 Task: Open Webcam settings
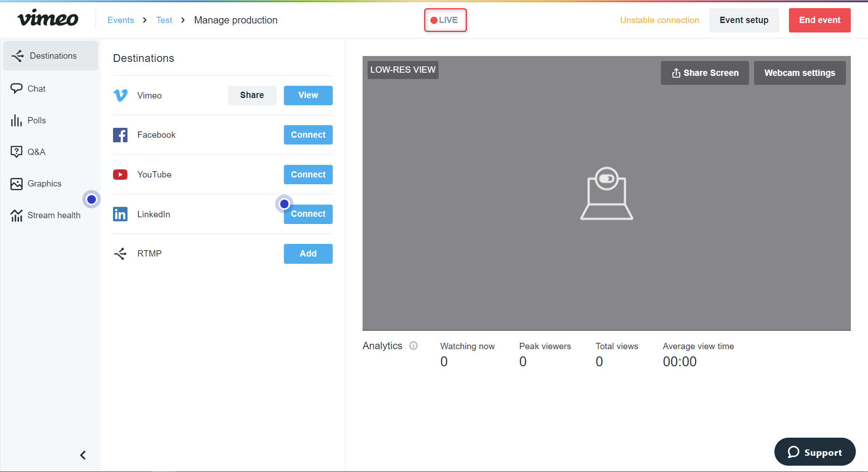coord(800,73)
